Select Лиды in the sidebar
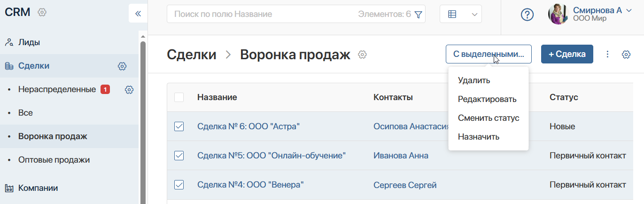The image size is (644, 204). [29, 42]
